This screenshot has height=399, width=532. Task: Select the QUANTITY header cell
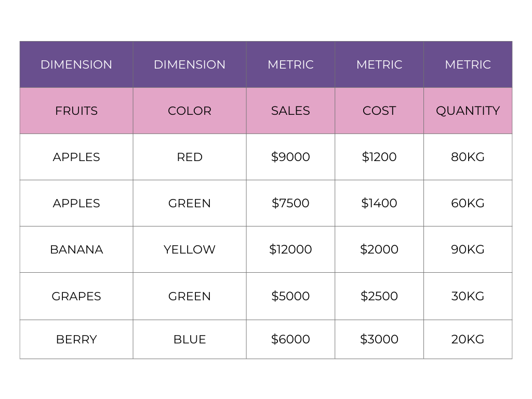point(468,111)
